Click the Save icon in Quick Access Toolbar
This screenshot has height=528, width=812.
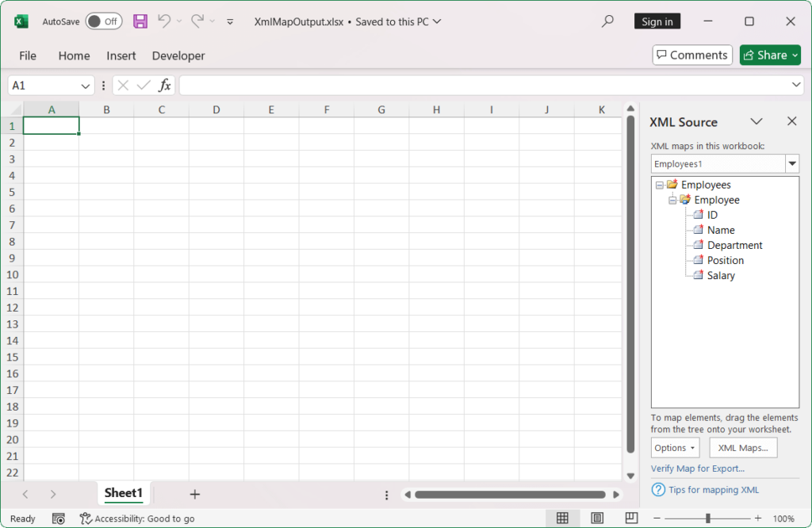[x=140, y=21]
